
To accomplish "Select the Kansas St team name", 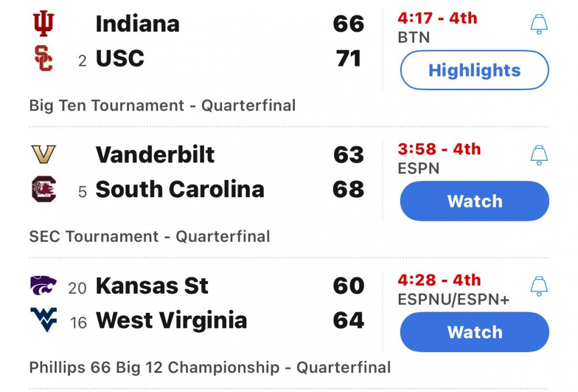I will (x=152, y=286).
